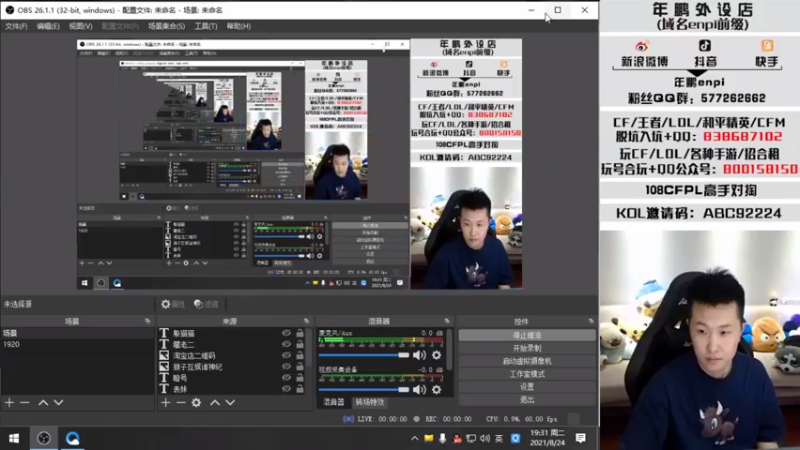The width and height of the screenshot is (800, 450).
Task: Toggle visibility of 狮子互娱诸神纪 source
Action: 286,366
